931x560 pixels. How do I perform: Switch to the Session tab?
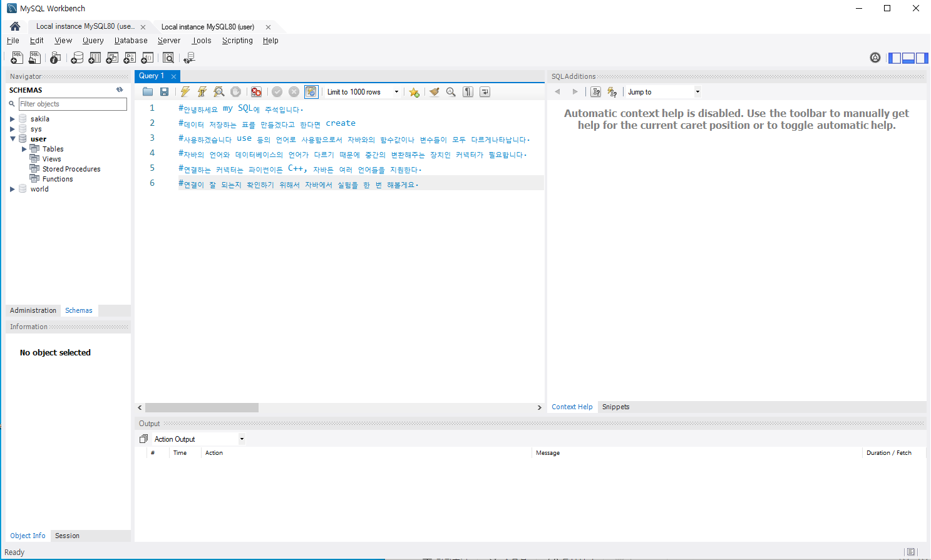67,536
